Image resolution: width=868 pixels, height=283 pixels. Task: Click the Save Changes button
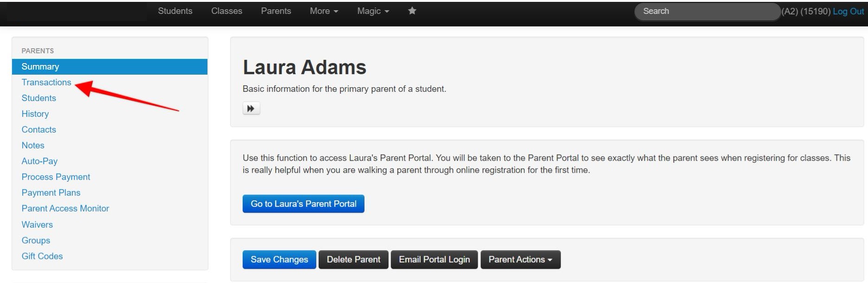click(x=279, y=259)
